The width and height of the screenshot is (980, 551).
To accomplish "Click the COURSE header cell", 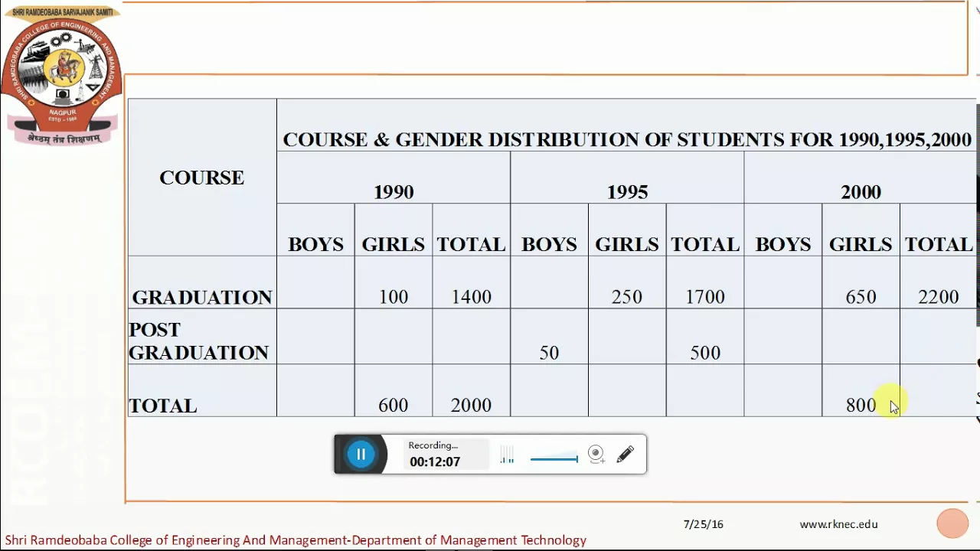I will click(x=201, y=178).
